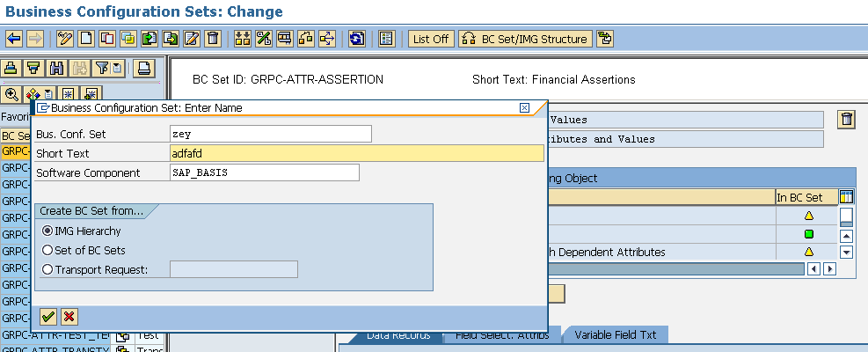This screenshot has height=352, width=868.
Task: Click the Bus. Conf. Set input field
Action: pyautogui.click(x=271, y=134)
